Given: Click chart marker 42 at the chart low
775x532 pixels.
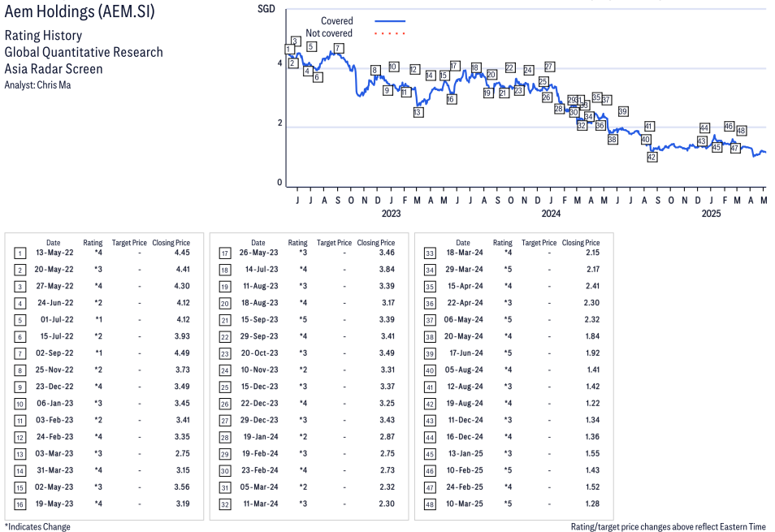Looking at the screenshot, I should 652,157.
